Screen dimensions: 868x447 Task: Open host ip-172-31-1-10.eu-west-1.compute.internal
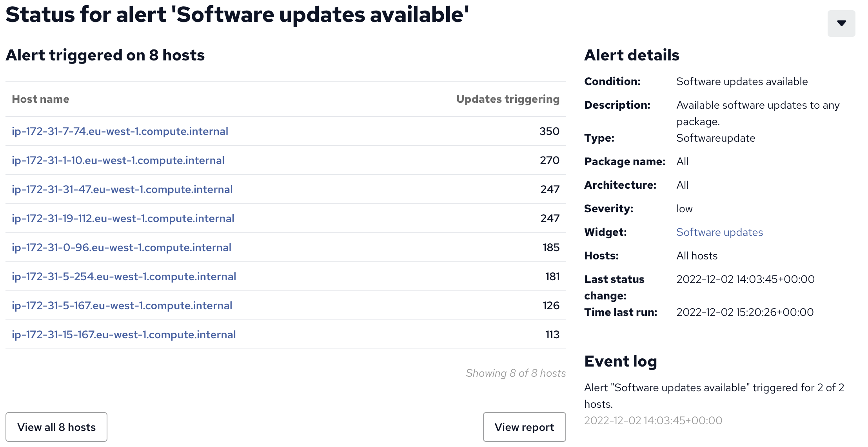(118, 160)
